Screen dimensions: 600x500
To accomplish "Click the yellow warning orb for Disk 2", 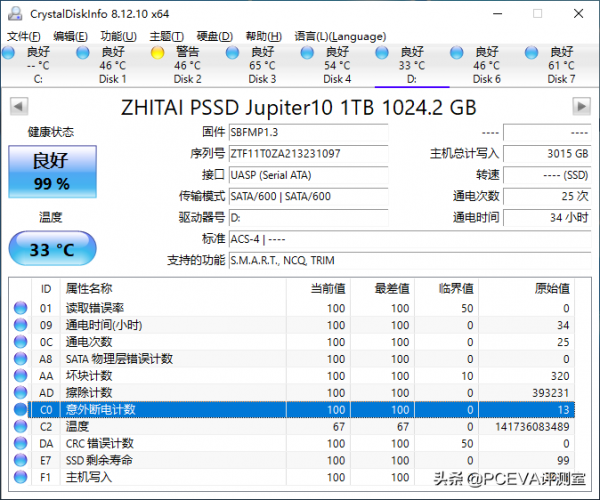I will pyautogui.click(x=157, y=52).
